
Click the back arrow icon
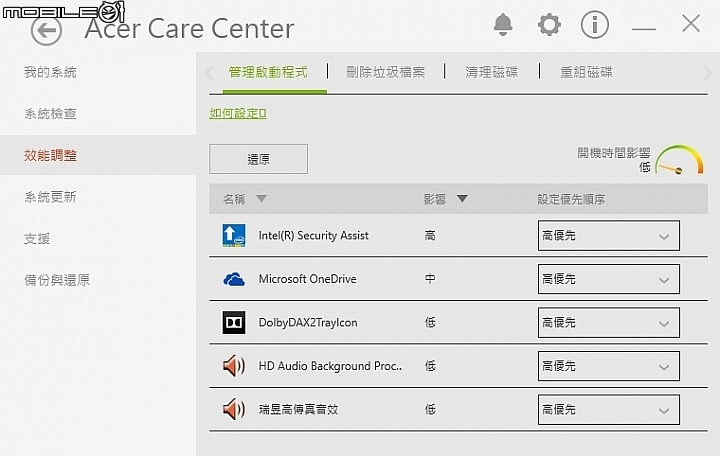(46, 30)
